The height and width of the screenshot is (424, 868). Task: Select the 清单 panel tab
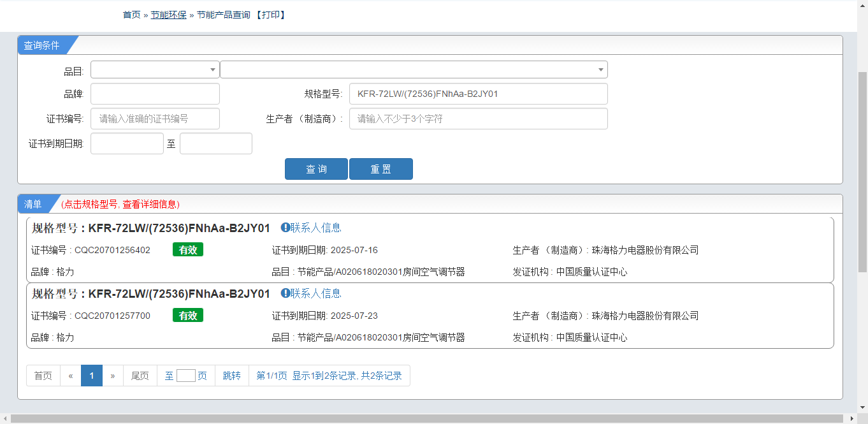pos(33,204)
